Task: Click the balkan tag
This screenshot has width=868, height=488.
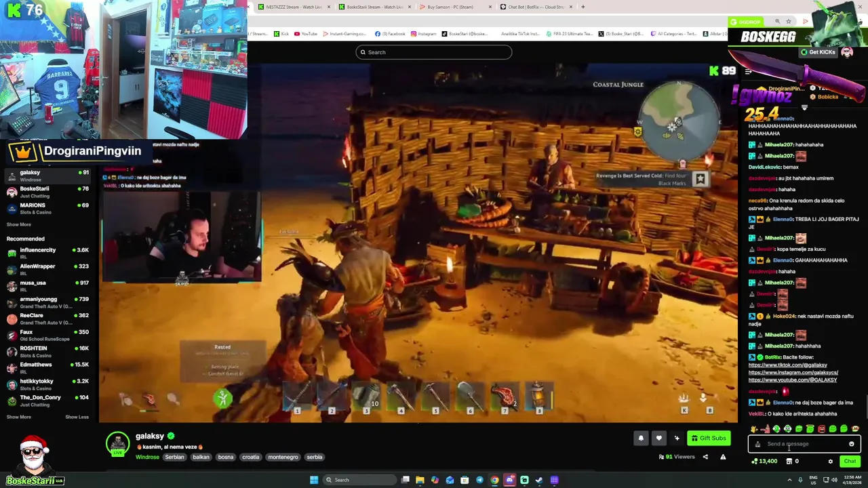Action: click(x=201, y=457)
